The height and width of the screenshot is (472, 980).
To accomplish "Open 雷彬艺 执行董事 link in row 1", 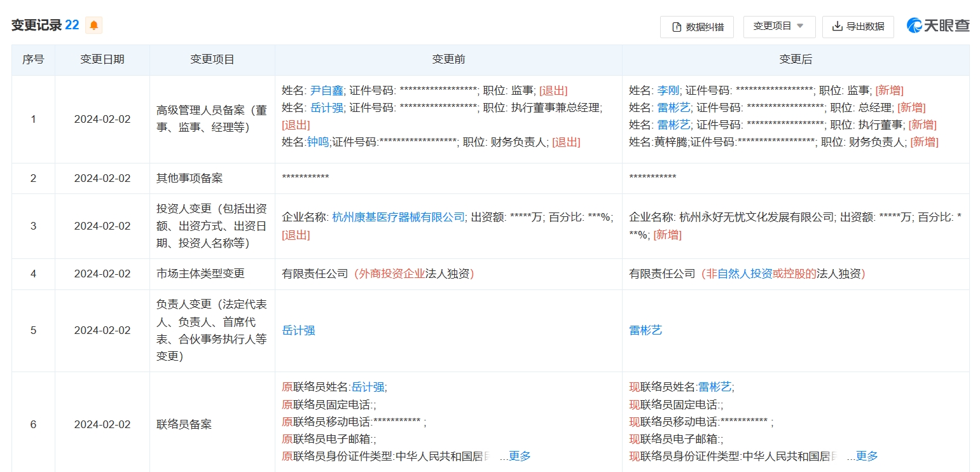I will [x=673, y=125].
